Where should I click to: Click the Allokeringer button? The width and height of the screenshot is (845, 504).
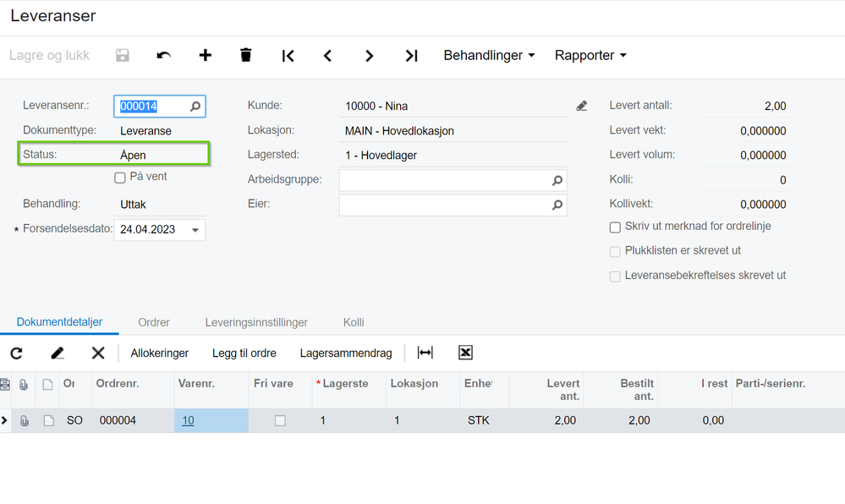(x=160, y=353)
